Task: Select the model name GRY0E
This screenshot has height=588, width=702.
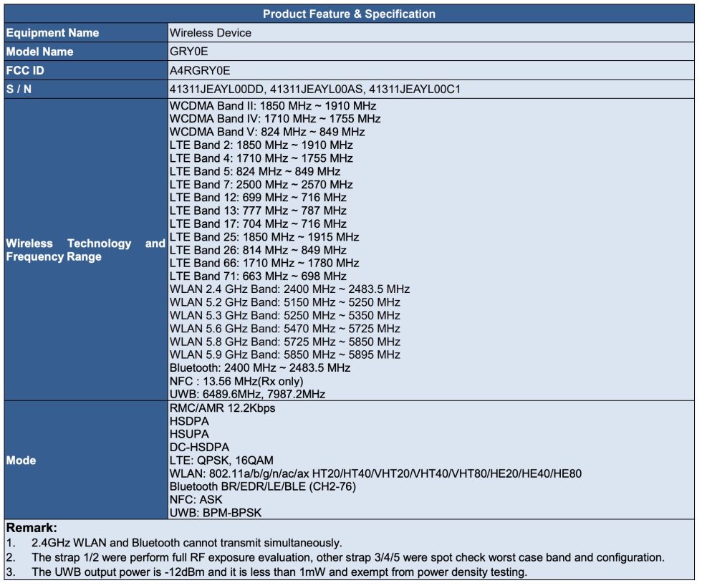Action: [189, 52]
